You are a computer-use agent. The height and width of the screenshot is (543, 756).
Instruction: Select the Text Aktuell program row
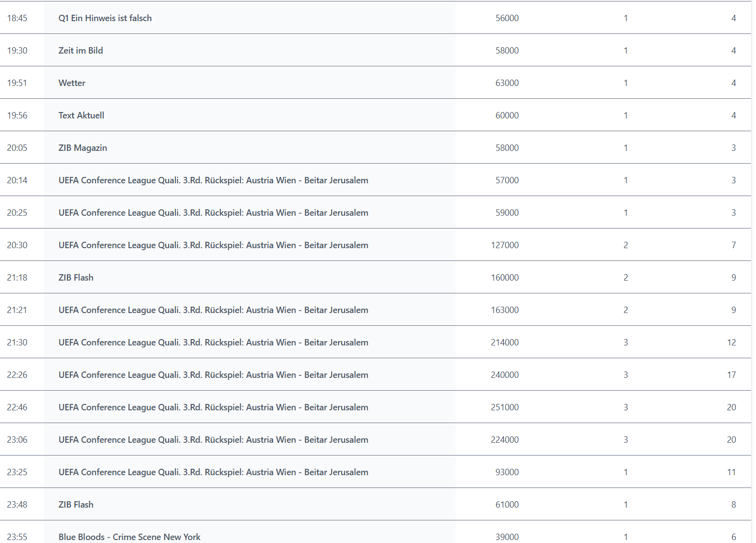pos(376,115)
